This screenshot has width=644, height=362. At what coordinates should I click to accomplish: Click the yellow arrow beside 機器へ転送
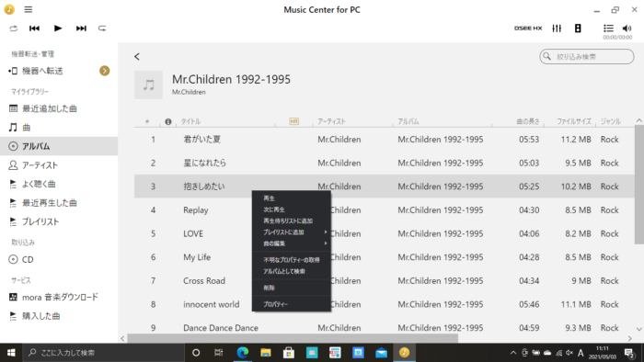coord(104,71)
